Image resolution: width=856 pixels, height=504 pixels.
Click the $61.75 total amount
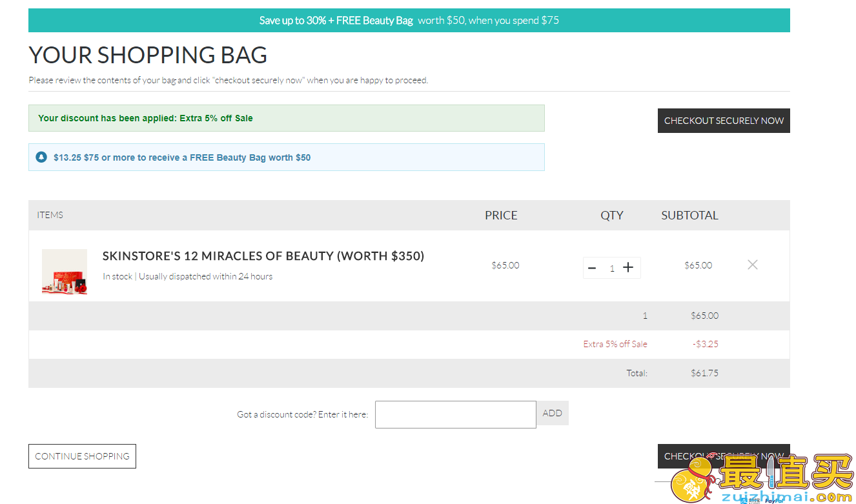704,373
